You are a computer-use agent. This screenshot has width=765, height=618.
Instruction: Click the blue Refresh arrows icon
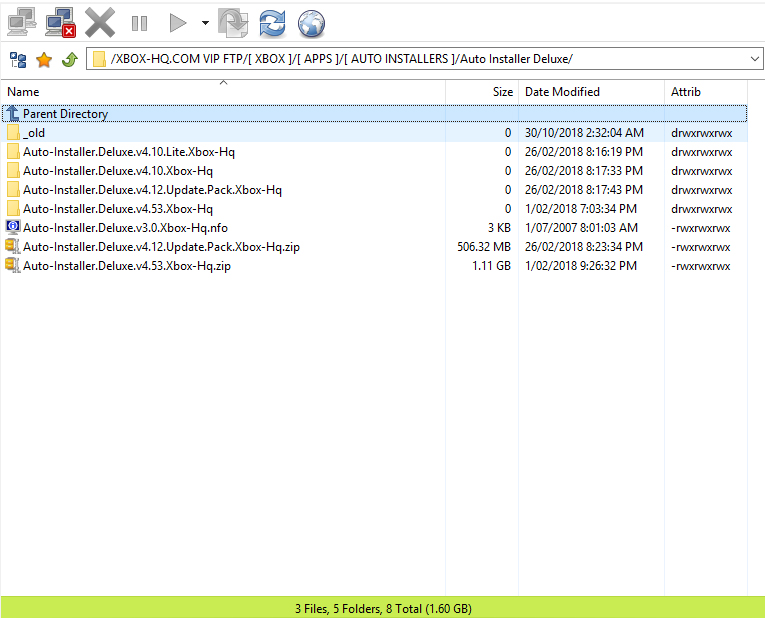(272, 22)
